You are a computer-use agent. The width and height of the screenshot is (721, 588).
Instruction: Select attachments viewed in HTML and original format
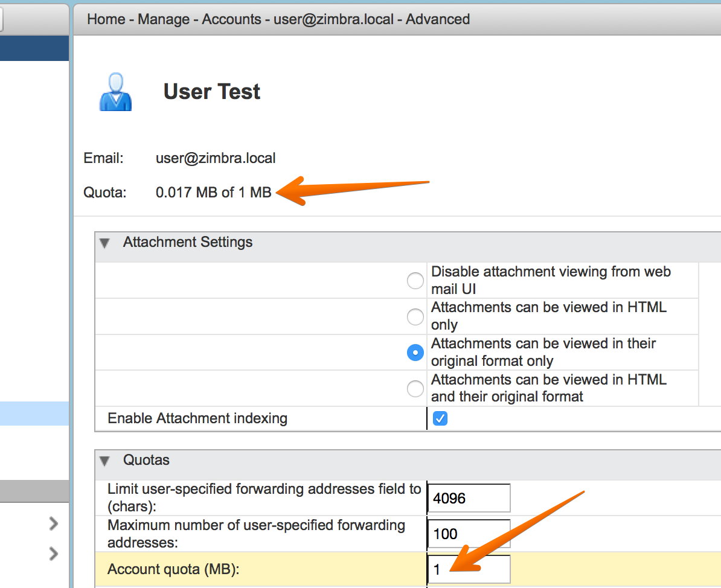click(415, 388)
